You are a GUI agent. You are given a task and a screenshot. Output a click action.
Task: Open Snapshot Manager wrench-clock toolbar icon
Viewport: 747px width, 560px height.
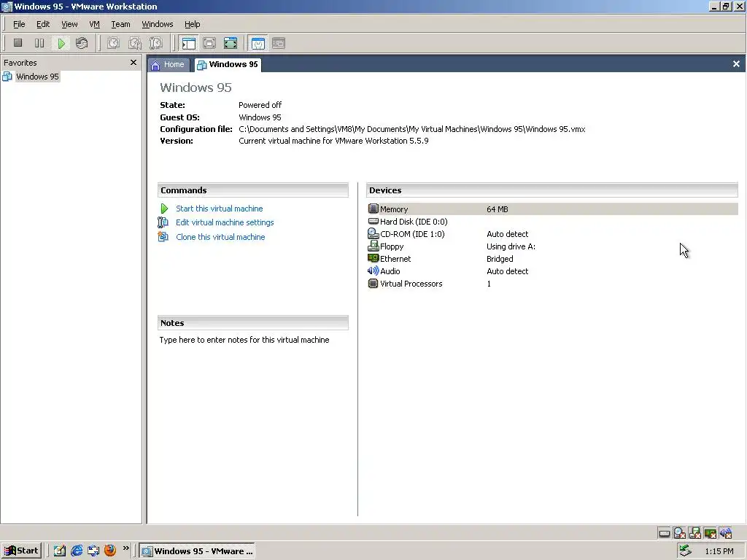point(156,43)
